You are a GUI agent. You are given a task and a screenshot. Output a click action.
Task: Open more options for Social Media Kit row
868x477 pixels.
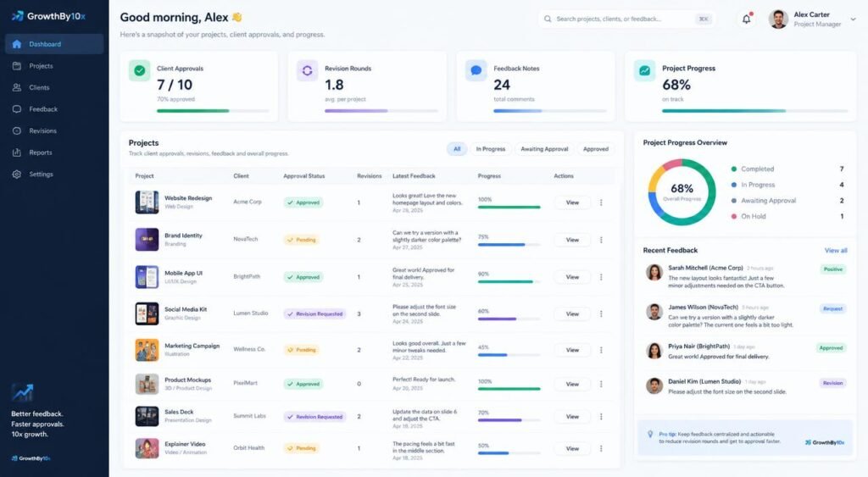[601, 313]
